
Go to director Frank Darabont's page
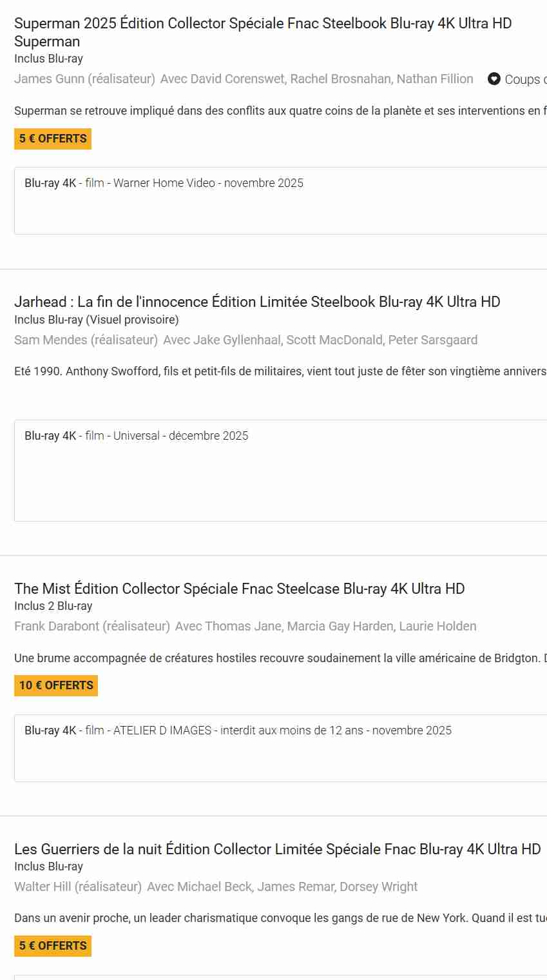[x=92, y=626]
